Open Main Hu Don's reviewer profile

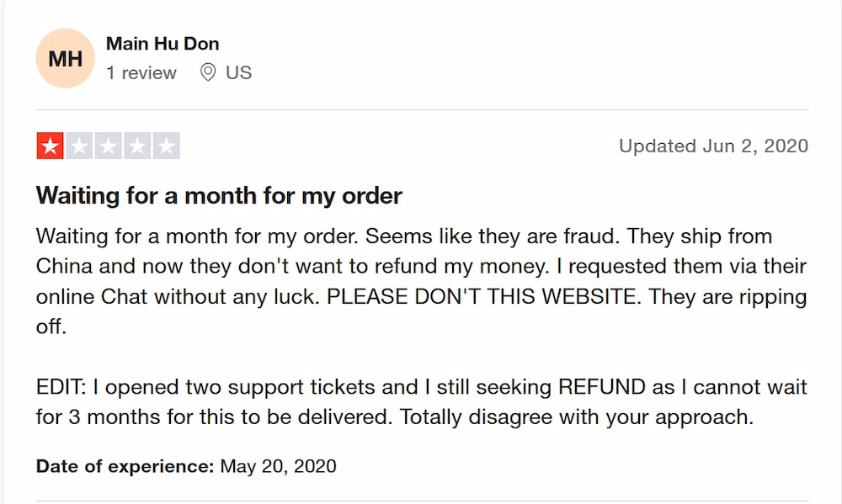click(163, 44)
